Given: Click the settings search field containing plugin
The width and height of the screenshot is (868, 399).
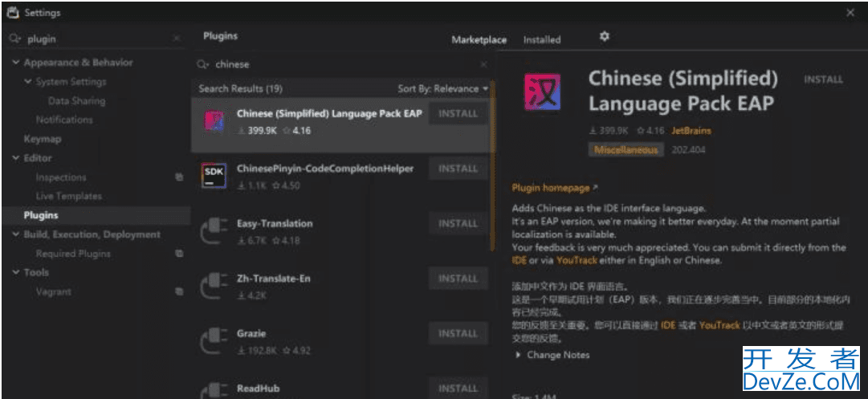Looking at the screenshot, I should pyautogui.click(x=96, y=39).
